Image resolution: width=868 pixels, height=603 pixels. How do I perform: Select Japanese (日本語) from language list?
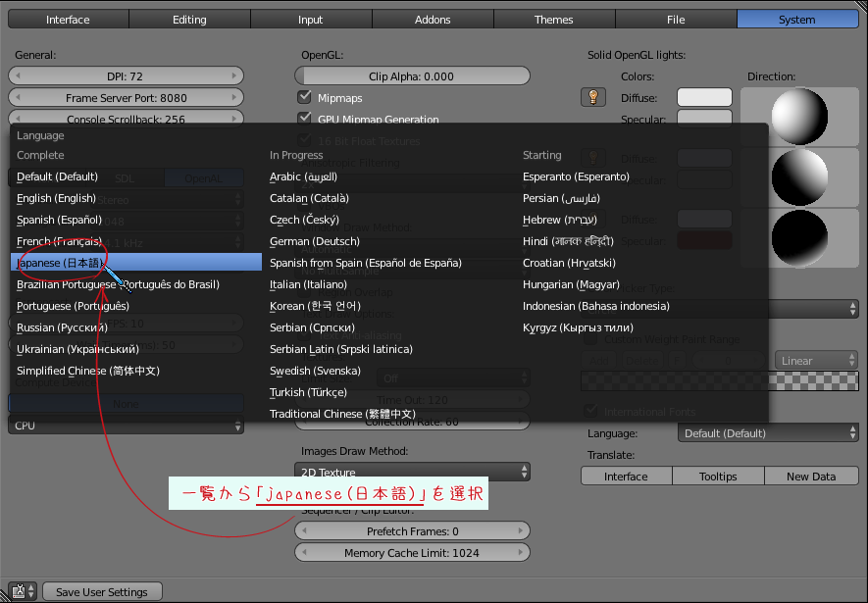tap(136, 262)
